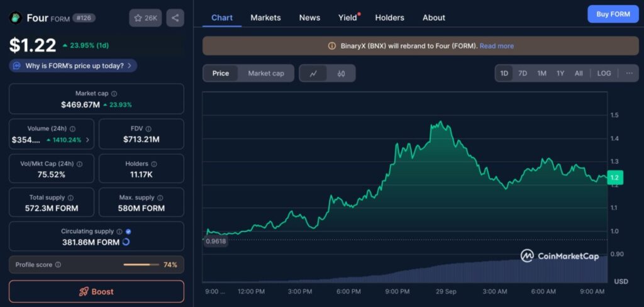644x307 pixels.
Task: Click the Market cap info icon
Action: 114,94
